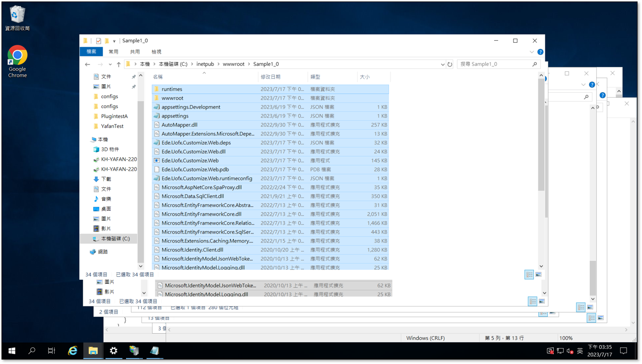
Task: Open 影片 under 本機 in navigation pane
Action: [106, 229]
